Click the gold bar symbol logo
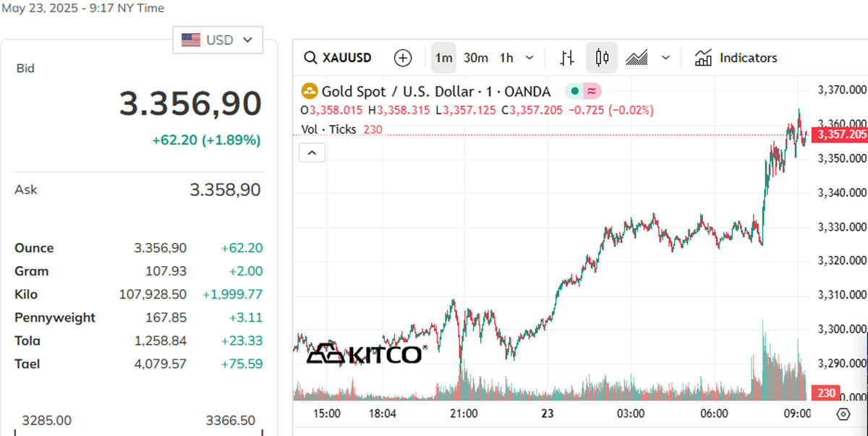 point(310,91)
